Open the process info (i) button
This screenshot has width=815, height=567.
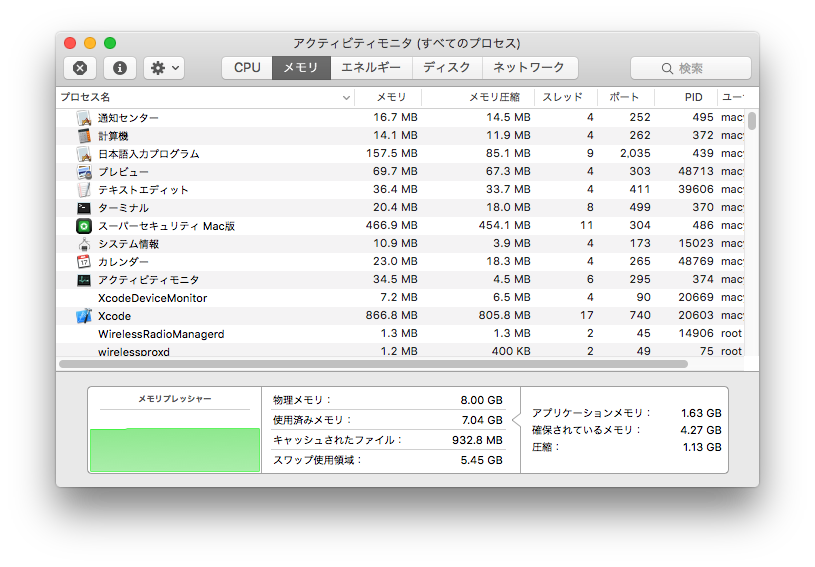point(120,68)
